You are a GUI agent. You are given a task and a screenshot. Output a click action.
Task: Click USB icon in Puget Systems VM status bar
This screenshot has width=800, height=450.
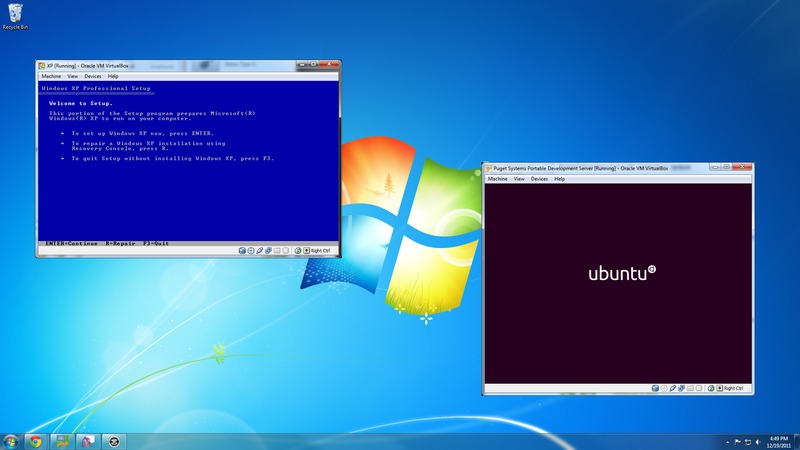tap(673, 387)
